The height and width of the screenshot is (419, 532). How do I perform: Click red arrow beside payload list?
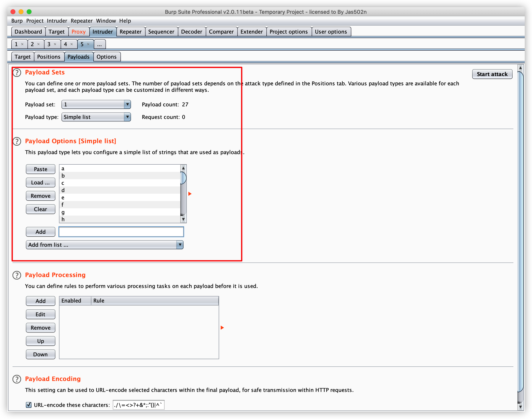tap(190, 194)
